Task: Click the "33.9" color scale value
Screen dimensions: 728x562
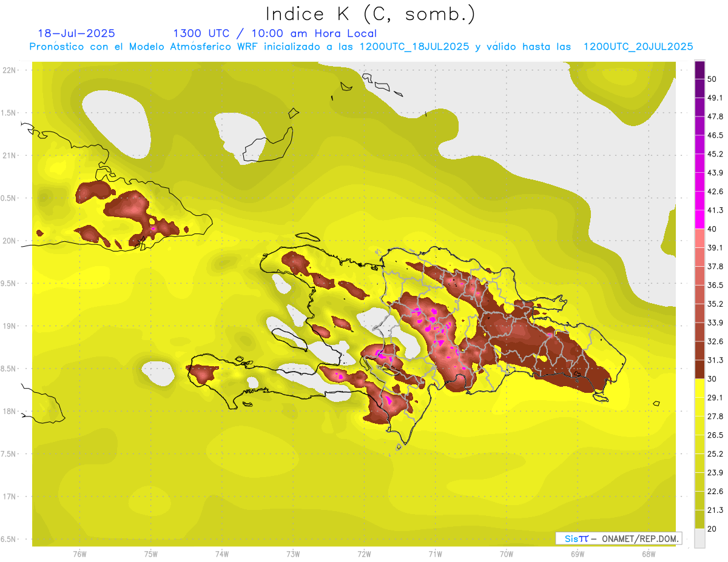Action: [x=715, y=323]
